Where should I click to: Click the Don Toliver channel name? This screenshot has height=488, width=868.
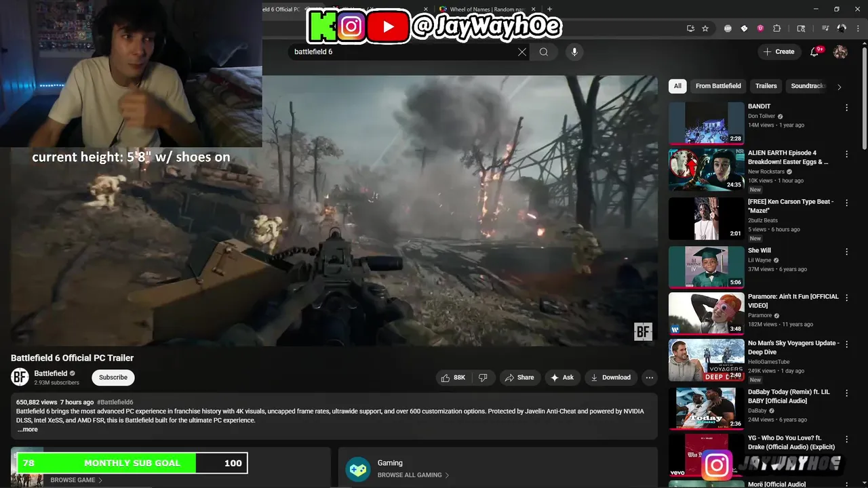[762, 117]
